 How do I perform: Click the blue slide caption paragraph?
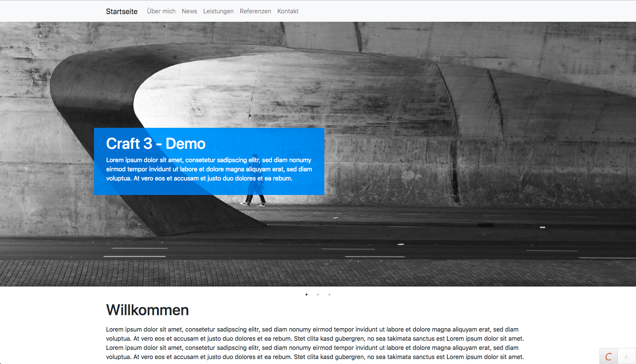[x=209, y=169]
